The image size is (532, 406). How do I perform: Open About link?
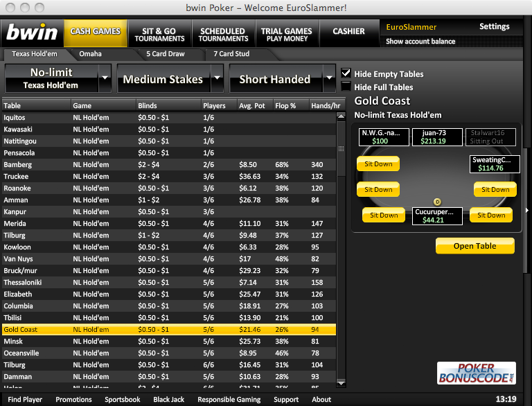tap(321, 400)
